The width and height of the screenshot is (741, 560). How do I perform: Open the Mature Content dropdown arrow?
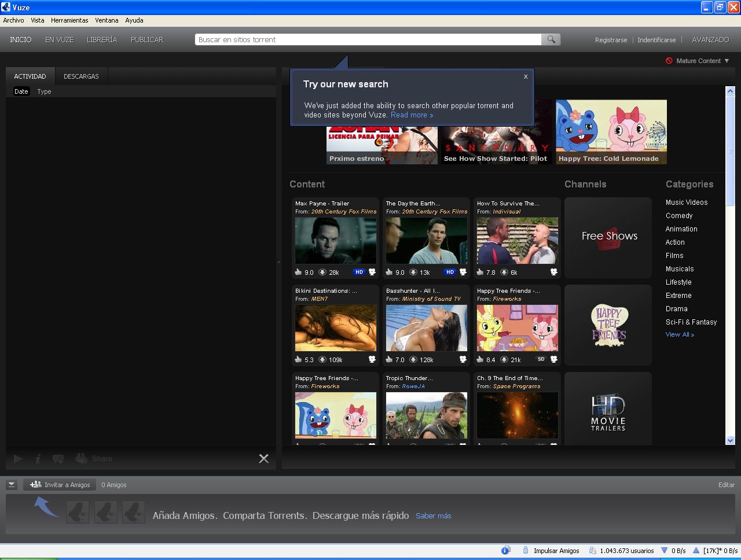[x=727, y=61]
